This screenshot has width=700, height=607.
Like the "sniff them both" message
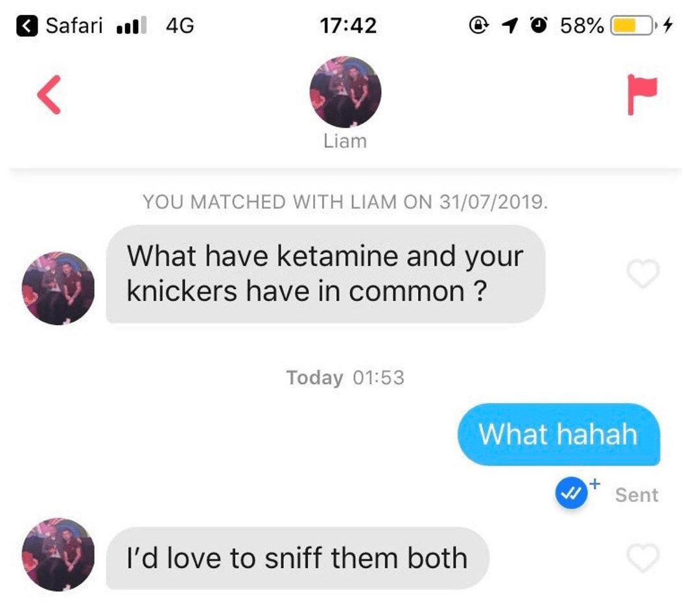coord(643,558)
